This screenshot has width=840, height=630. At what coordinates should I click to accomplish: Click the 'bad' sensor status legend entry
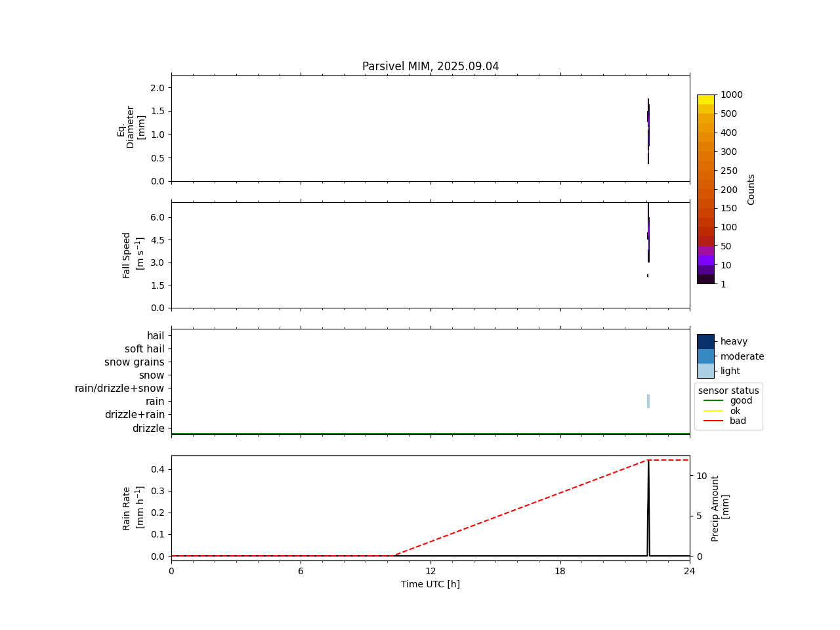pyautogui.click(x=725, y=421)
